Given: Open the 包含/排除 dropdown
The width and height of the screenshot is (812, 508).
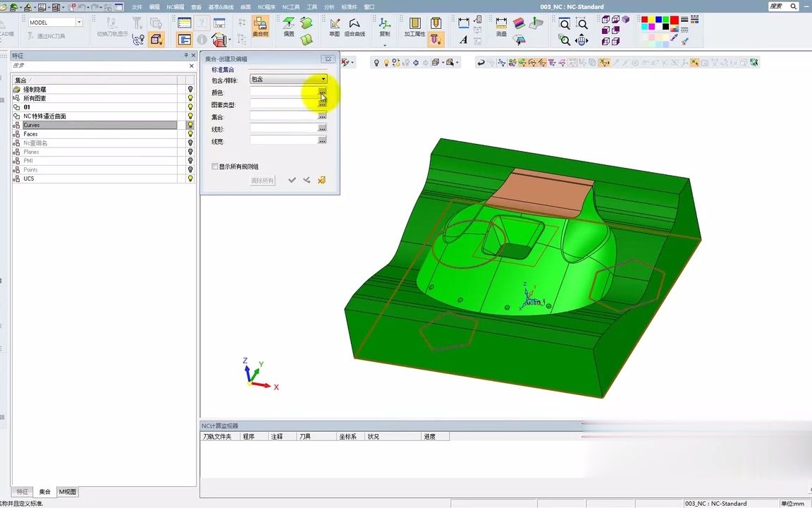Looking at the screenshot, I should click(324, 79).
